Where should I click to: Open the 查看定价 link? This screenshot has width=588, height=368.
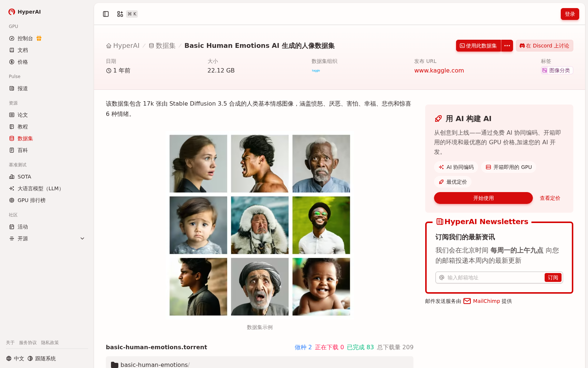550,198
